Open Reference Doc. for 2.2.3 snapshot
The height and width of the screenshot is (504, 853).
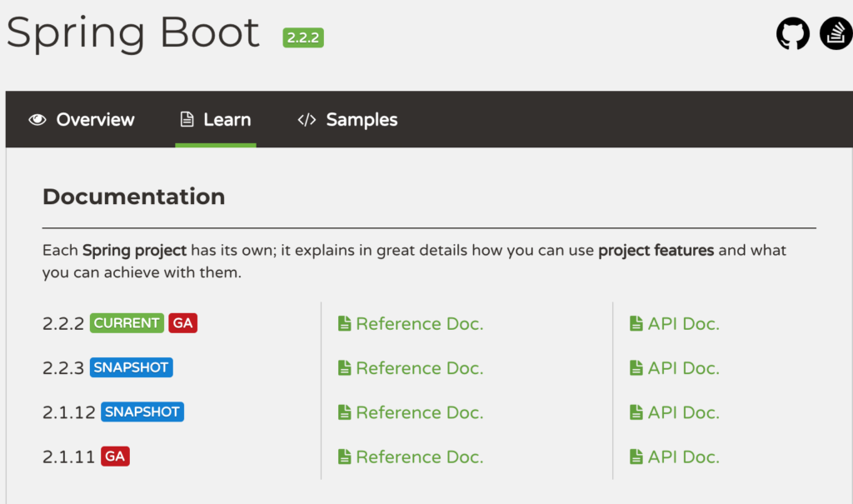(420, 368)
